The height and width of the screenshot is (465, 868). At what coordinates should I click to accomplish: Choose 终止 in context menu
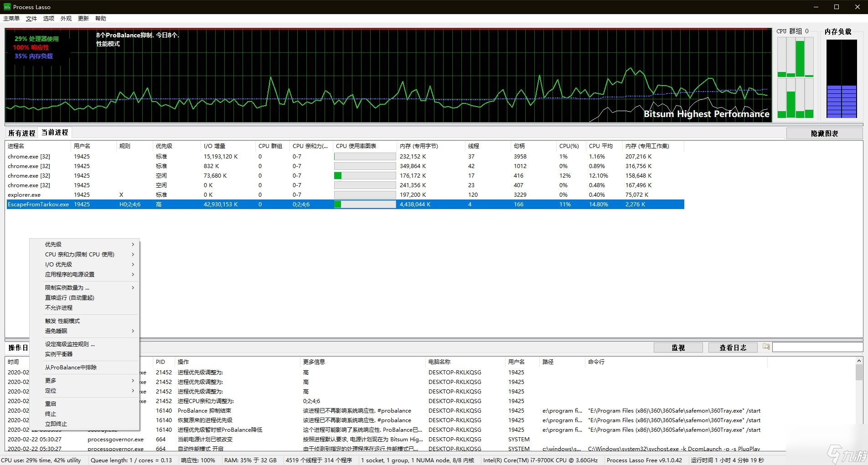84,414
